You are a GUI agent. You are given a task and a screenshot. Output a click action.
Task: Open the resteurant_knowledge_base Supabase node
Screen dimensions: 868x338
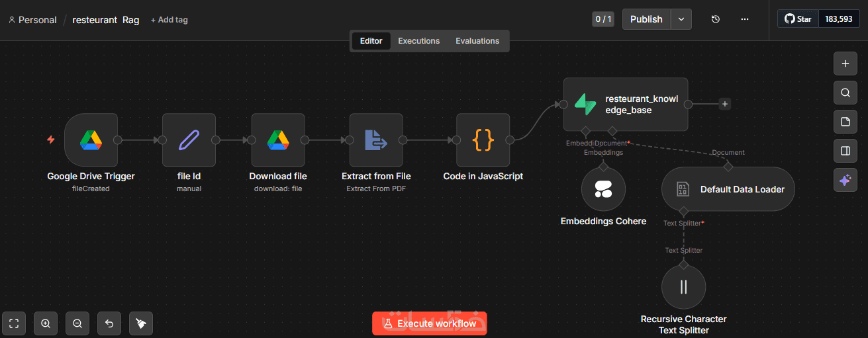pos(626,105)
